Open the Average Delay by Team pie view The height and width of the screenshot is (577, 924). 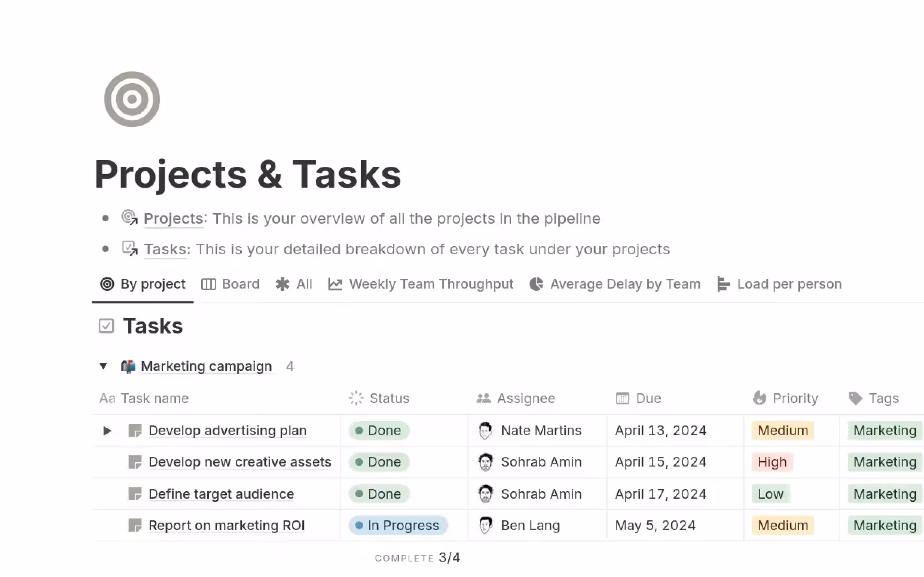pos(625,284)
